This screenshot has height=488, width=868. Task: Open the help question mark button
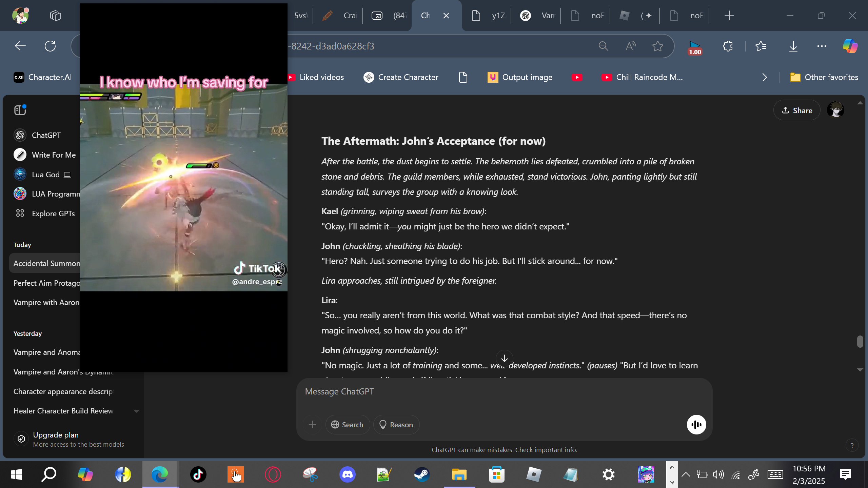[852, 445]
